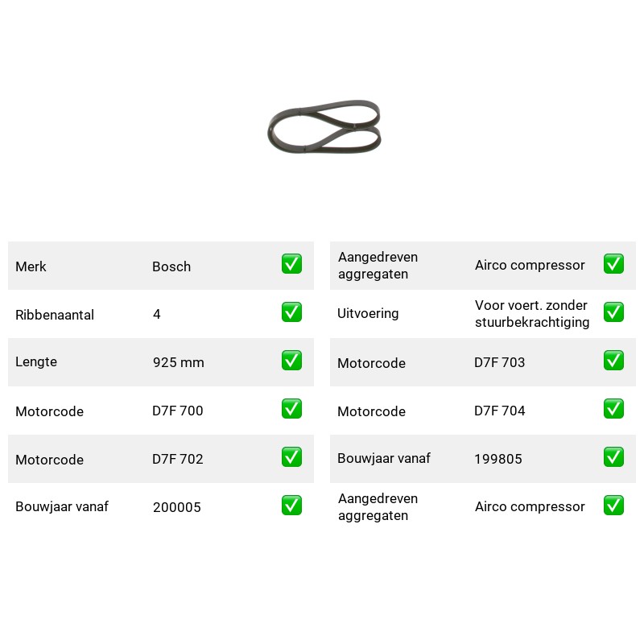Click the checkmark for D7F 700
Screen dimensions: 644x644
point(291,409)
